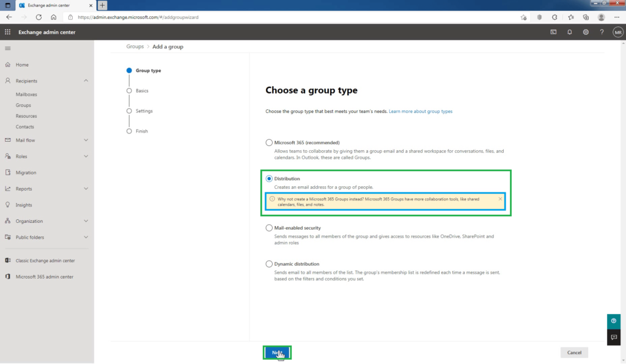This screenshot has height=364, width=626.
Task: Open the favorites list icon
Action: (x=571, y=17)
